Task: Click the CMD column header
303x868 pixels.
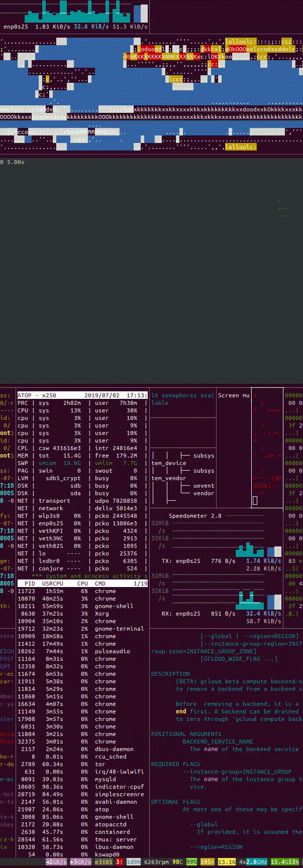Action: pyautogui.click(x=100, y=584)
